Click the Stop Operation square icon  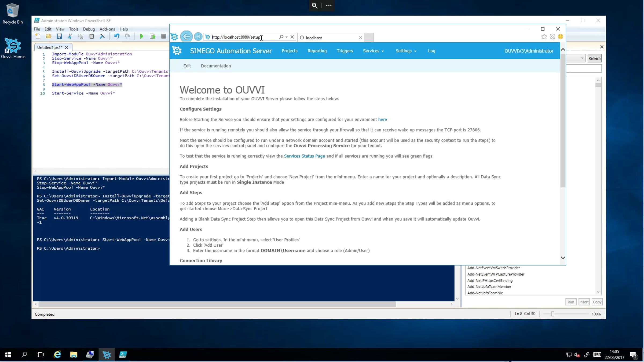coord(163,36)
